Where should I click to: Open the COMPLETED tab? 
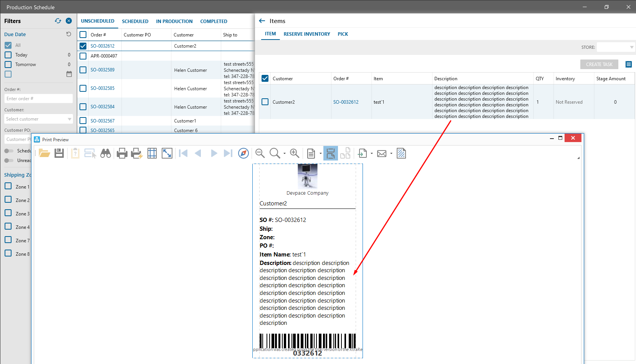(x=214, y=22)
